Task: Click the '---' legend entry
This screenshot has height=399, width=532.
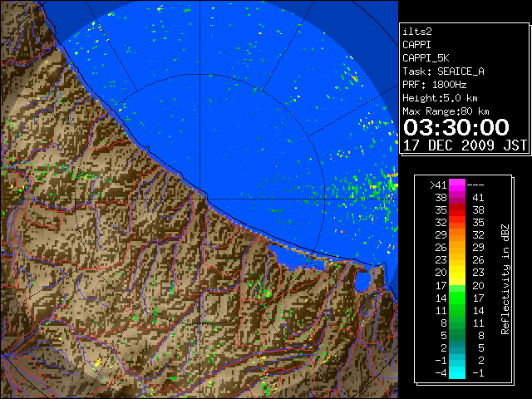Action: (475, 185)
